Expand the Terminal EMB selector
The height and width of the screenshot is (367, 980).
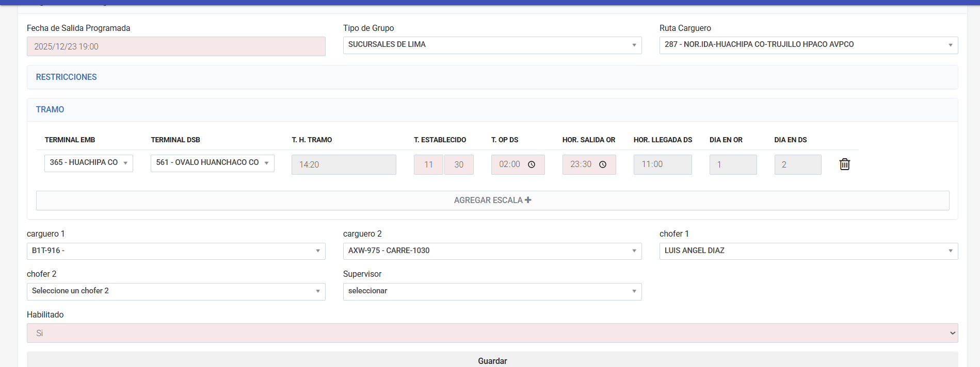pos(88,163)
